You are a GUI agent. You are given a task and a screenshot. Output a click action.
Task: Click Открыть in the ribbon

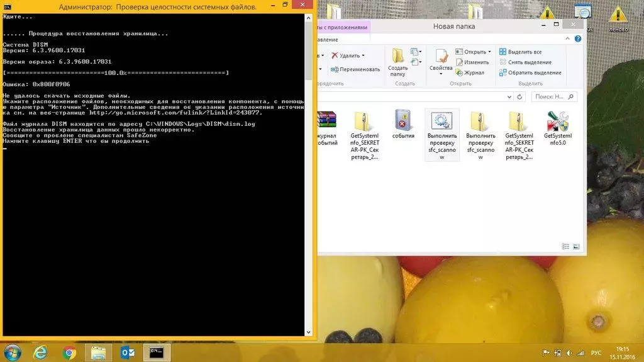470,52
